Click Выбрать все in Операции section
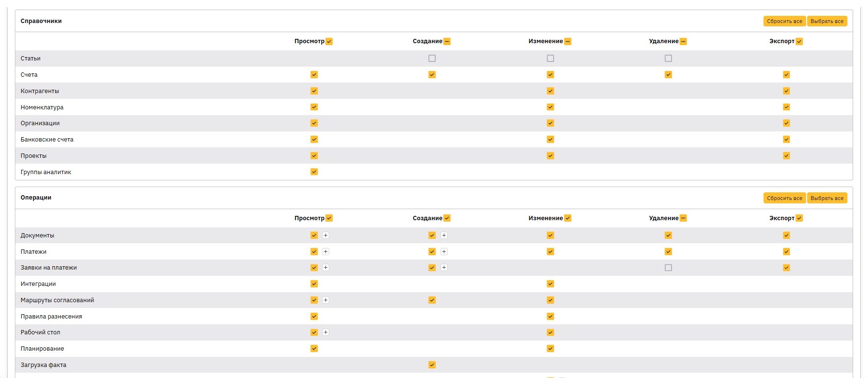Viewport: 868px width, 378px height. (827, 198)
